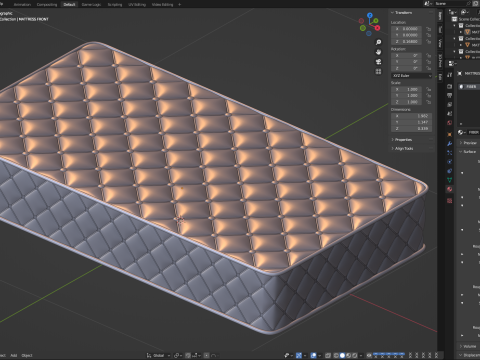Lock Location Z value
This screenshot has width=480, height=360.
click(428, 41)
